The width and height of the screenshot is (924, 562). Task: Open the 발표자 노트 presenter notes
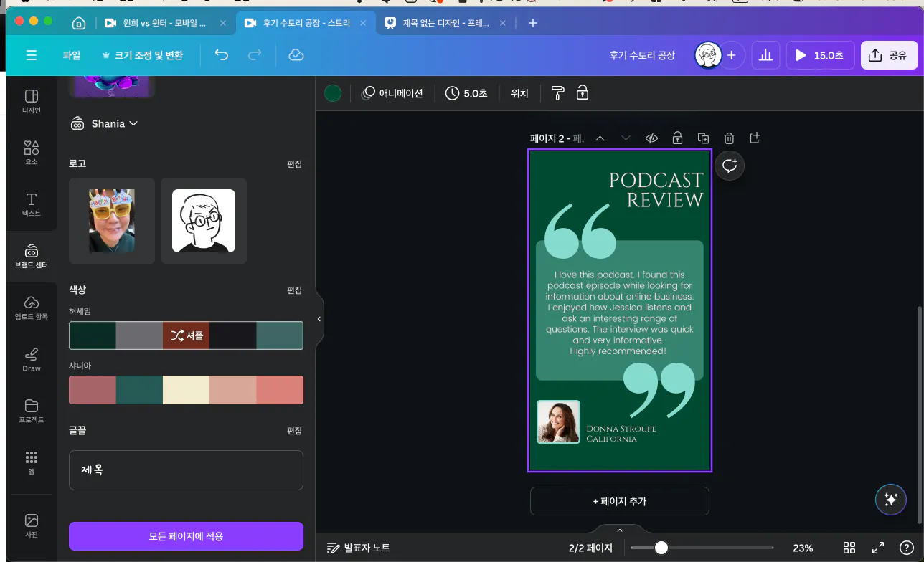pyautogui.click(x=359, y=548)
